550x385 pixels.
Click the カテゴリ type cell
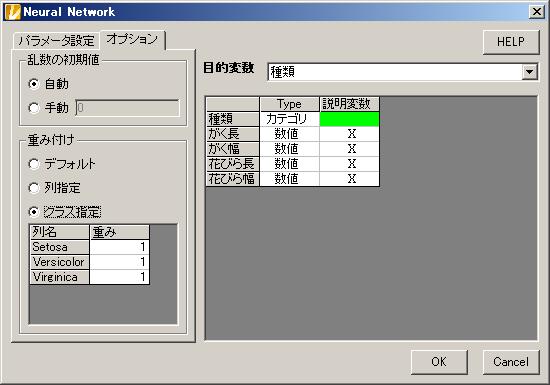click(289, 119)
